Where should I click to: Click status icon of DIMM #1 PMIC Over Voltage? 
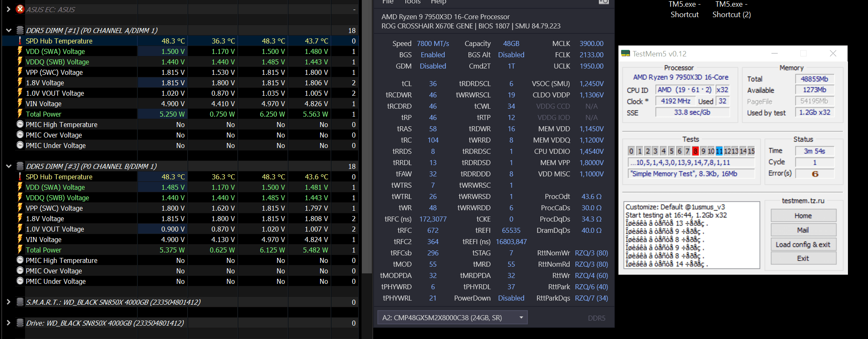pos(20,135)
